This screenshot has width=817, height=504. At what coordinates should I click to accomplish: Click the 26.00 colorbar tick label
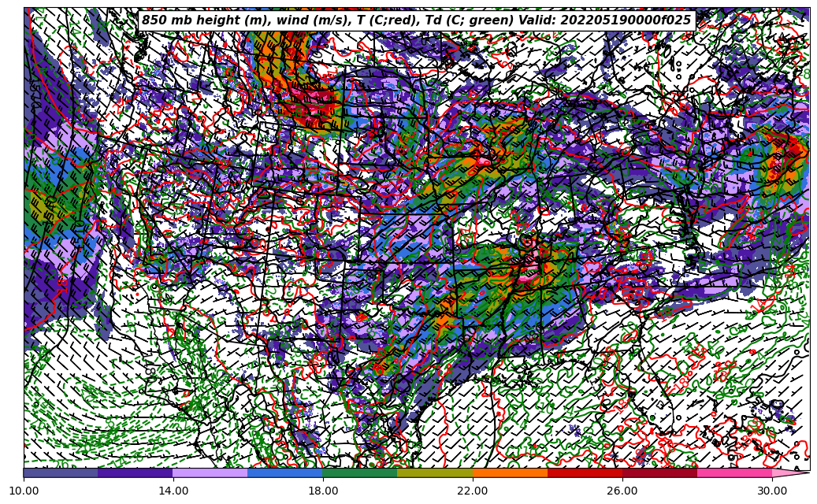click(x=622, y=491)
